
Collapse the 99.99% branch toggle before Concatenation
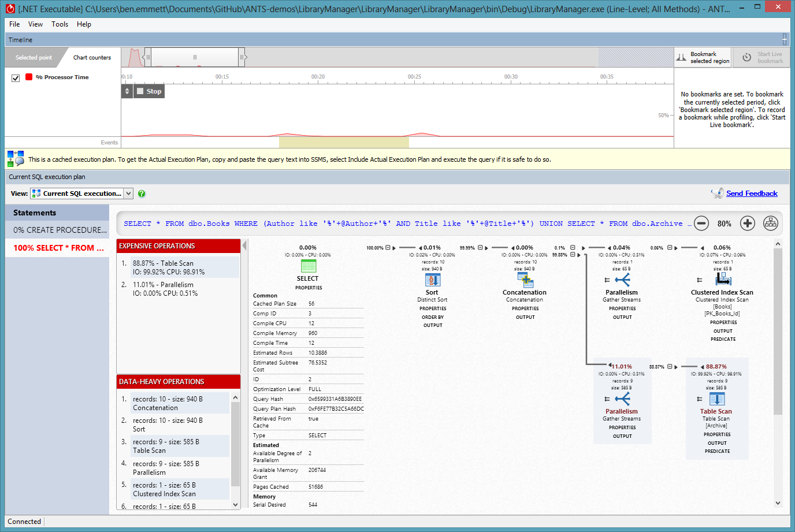coord(480,248)
